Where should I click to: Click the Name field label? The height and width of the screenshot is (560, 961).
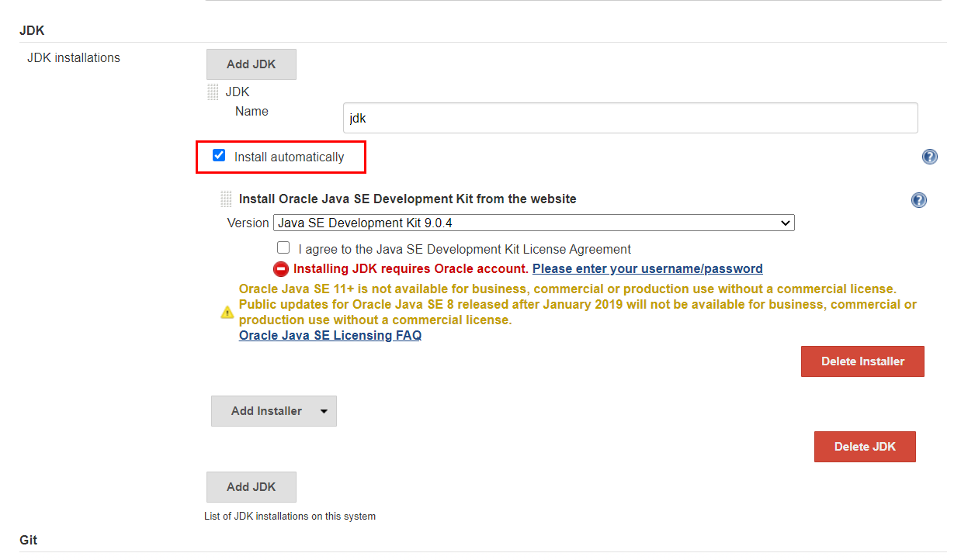(x=252, y=112)
